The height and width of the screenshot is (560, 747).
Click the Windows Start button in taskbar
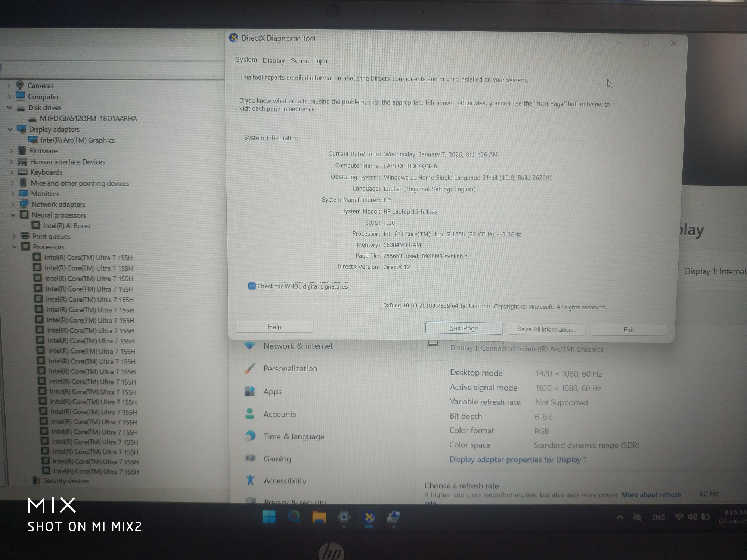point(269,517)
